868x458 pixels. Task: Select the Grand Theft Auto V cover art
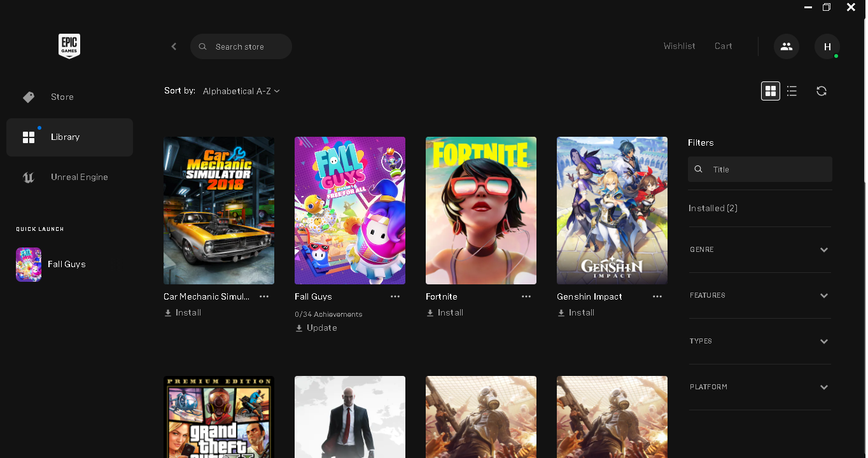tap(219, 417)
